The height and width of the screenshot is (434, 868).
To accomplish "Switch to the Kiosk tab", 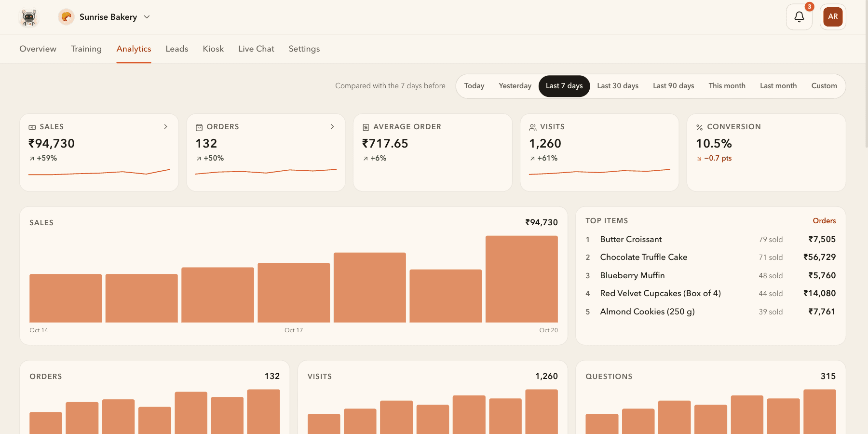I will (213, 49).
